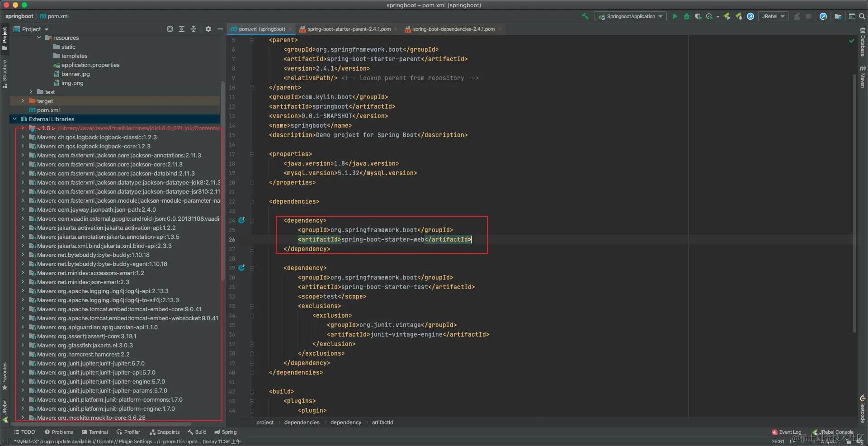Click the Build Project hammer icon
Viewport: 868px width, 446px height.
click(585, 16)
